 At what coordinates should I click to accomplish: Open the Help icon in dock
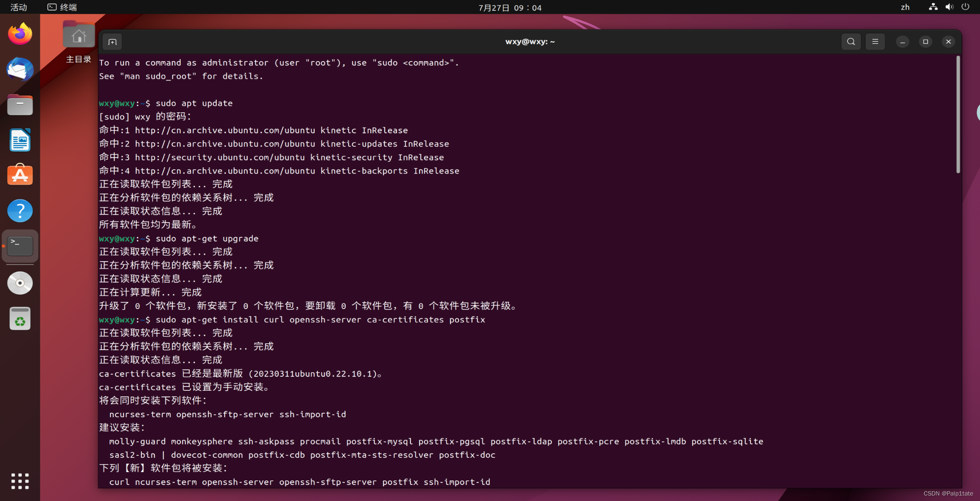20,210
